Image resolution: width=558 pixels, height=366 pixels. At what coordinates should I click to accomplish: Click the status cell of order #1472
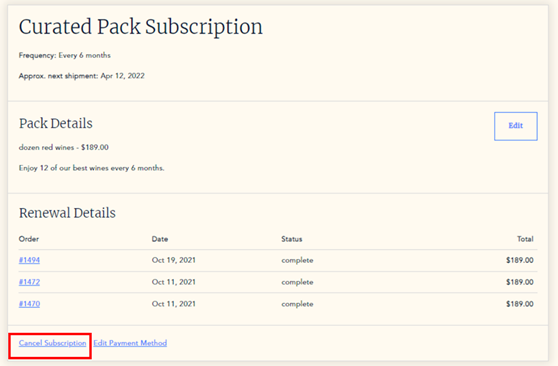pyautogui.click(x=298, y=282)
